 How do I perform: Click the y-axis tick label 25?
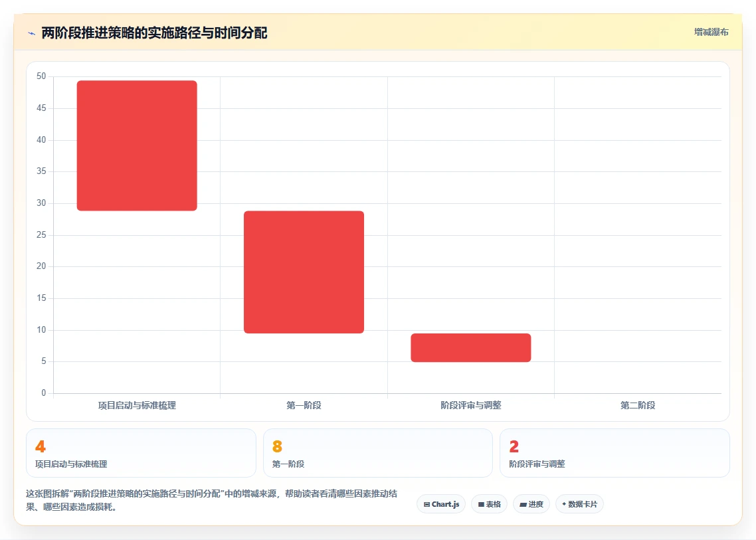pyautogui.click(x=41, y=235)
